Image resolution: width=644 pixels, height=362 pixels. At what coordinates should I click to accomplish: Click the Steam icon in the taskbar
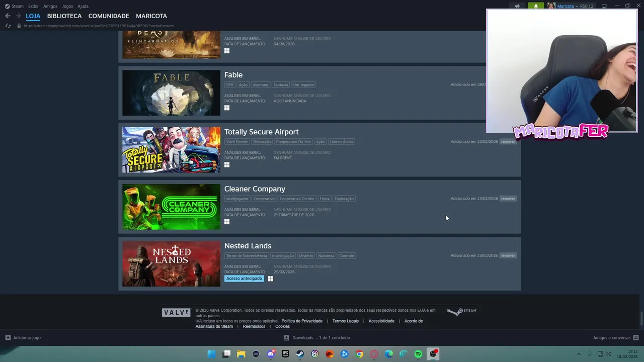(300, 354)
